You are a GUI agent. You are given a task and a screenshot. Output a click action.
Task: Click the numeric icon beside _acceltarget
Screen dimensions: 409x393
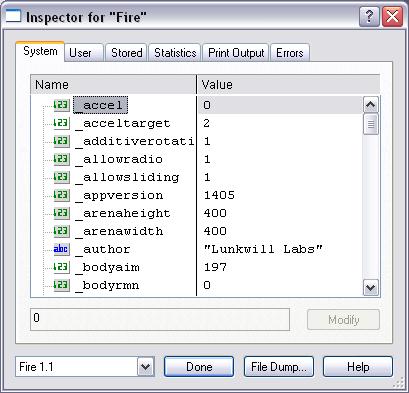coord(61,123)
